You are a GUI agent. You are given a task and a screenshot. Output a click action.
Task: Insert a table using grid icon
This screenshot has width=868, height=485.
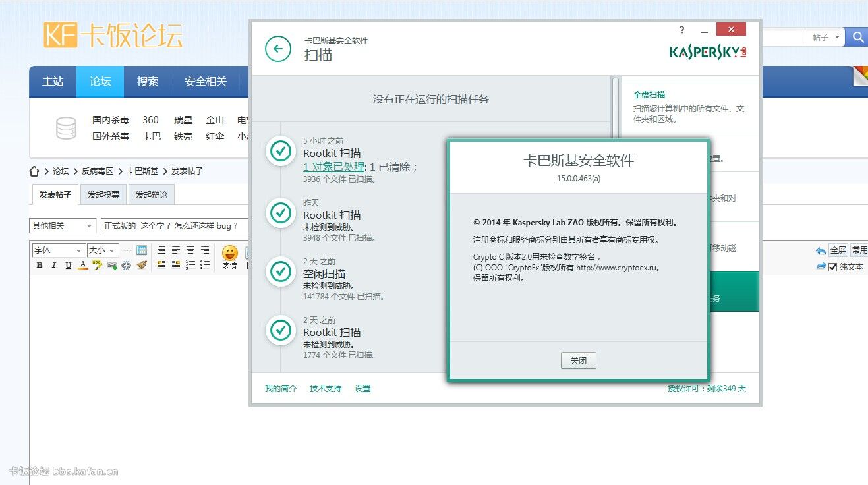click(142, 250)
